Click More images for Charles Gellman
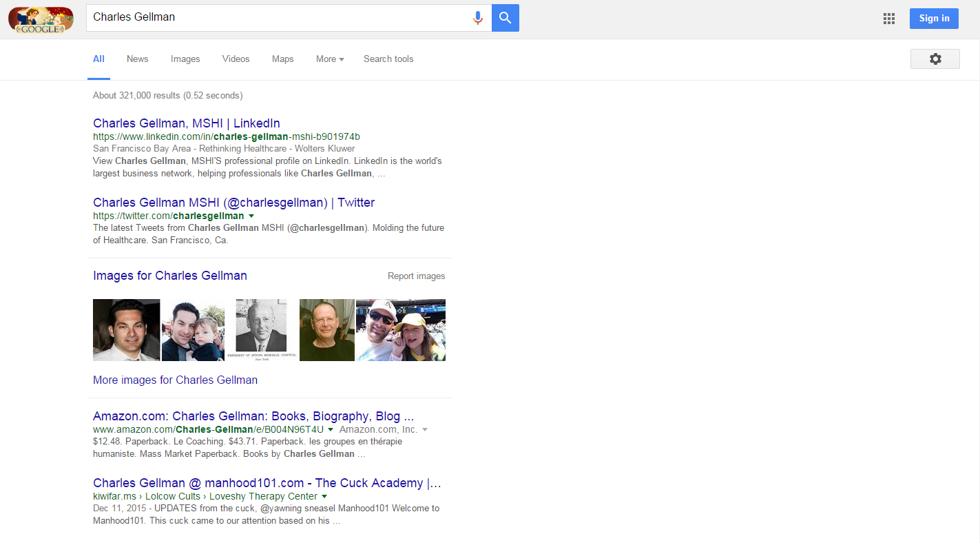 point(175,380)
